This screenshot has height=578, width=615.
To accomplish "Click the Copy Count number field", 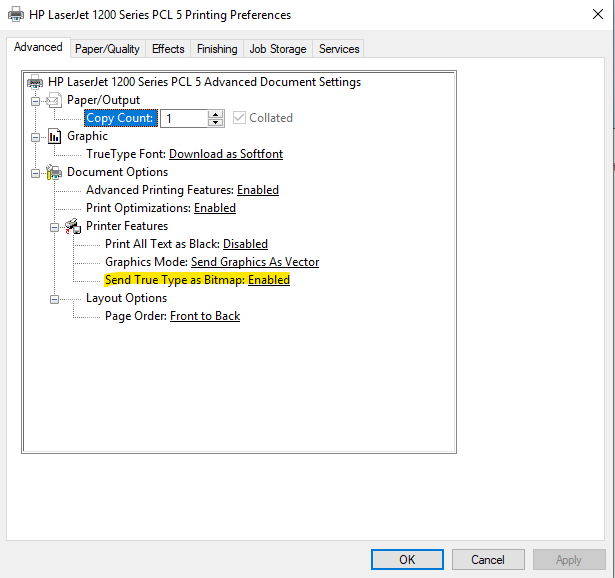I will coord(184,118).
